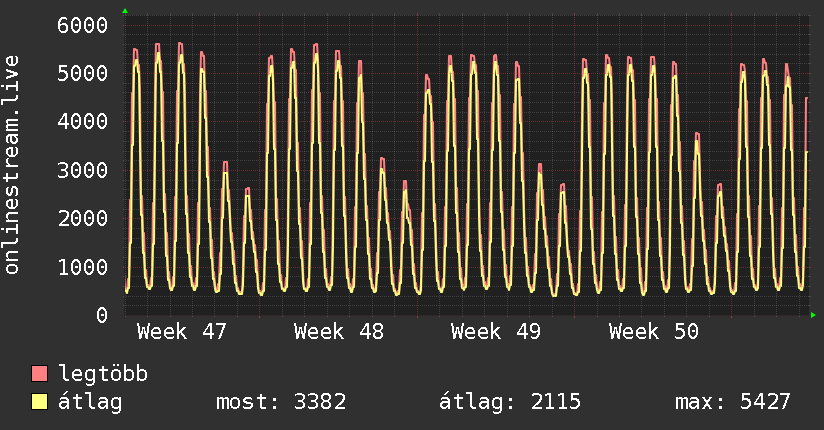
Task: Click the Week 50 axis label
Action: (654, 332)
